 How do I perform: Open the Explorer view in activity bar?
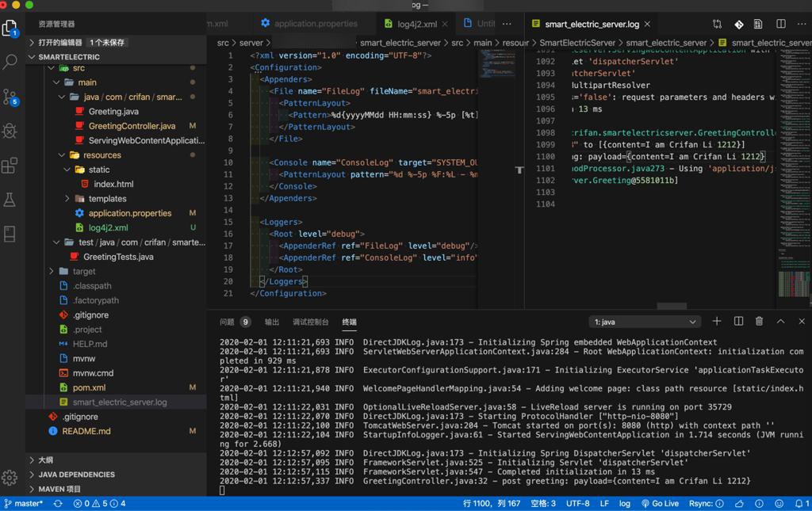pos(10,28)
